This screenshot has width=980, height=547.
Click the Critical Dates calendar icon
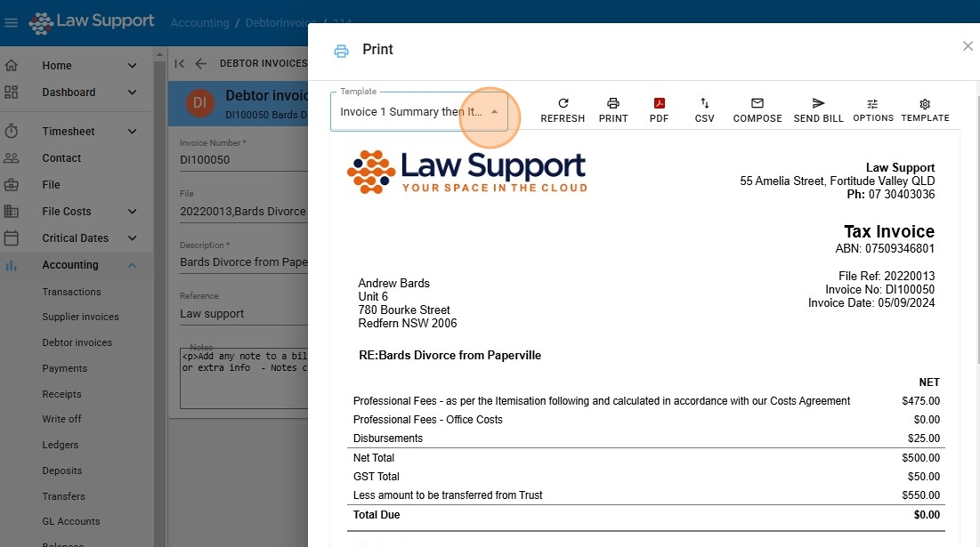[12, 237]
